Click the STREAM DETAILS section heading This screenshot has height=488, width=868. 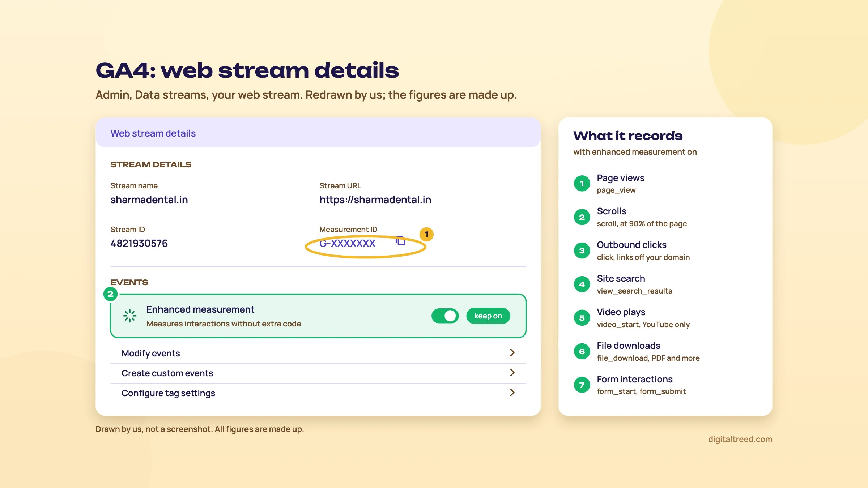pyautogui.click(x=151, y=164)
